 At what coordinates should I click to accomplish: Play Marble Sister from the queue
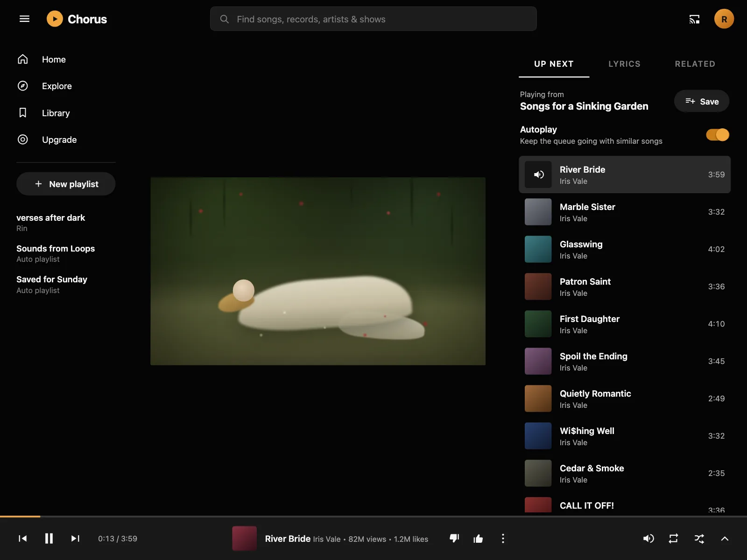(x=625, y=212)
